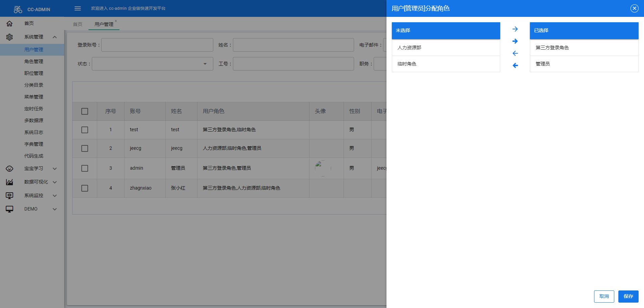
Task: Click the 序号 column header
Action: tap(111, 111)
